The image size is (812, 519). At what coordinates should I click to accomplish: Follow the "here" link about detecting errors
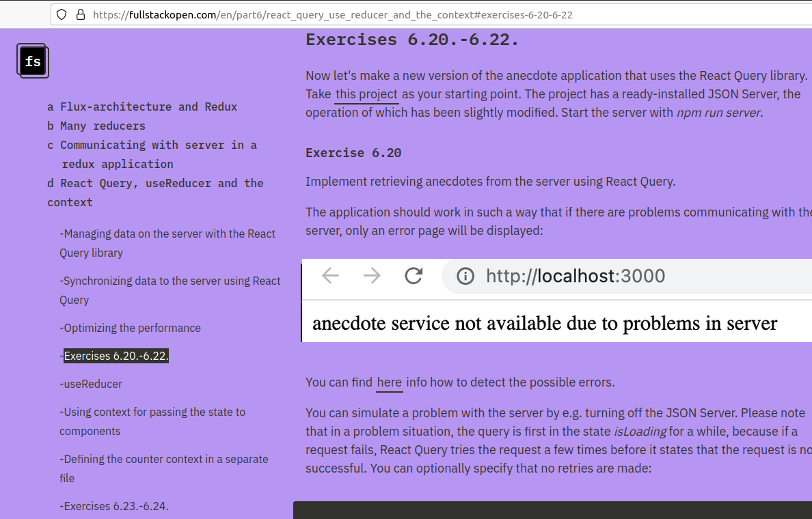tap(389, 382)
